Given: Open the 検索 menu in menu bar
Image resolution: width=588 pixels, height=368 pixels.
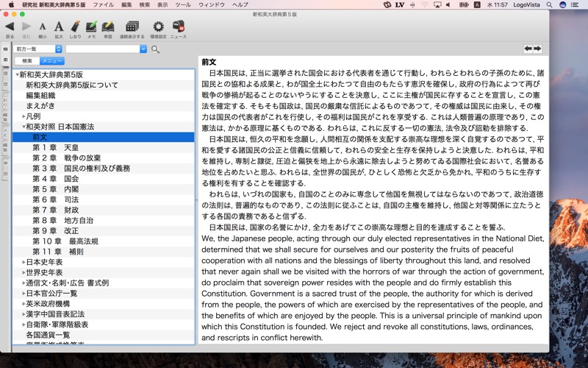Looking at the screenshot, I should [144, 4].
